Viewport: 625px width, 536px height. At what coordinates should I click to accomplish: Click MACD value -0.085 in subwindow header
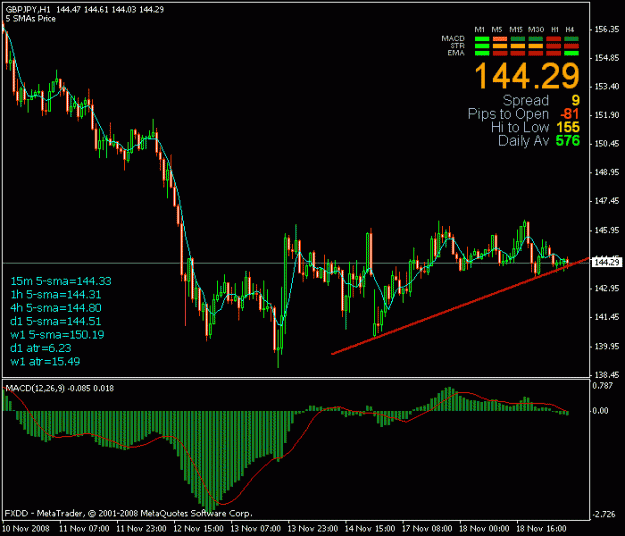(79, 388)
